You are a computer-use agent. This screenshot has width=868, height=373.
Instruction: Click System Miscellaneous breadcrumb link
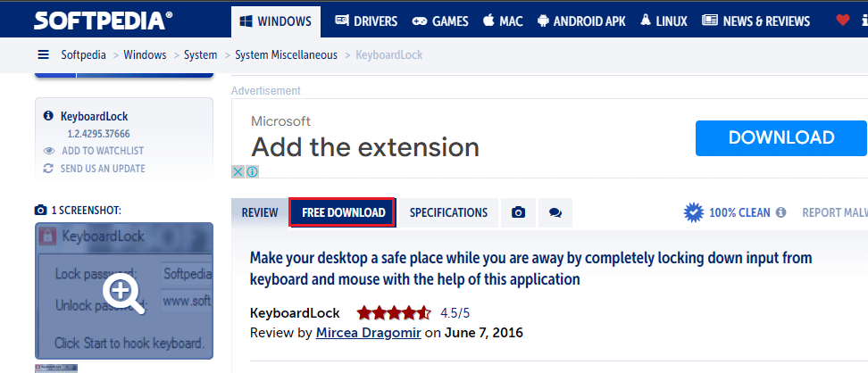[x=286, y=54]
